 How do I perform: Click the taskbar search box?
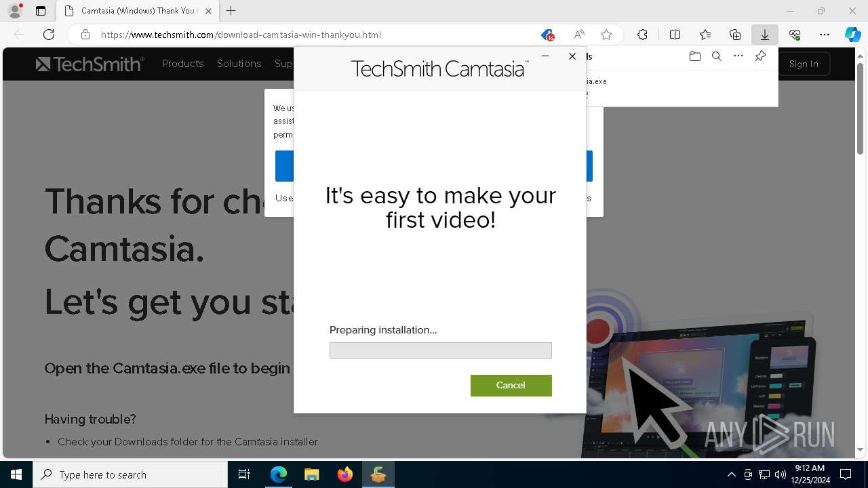[x=130, y=474]
